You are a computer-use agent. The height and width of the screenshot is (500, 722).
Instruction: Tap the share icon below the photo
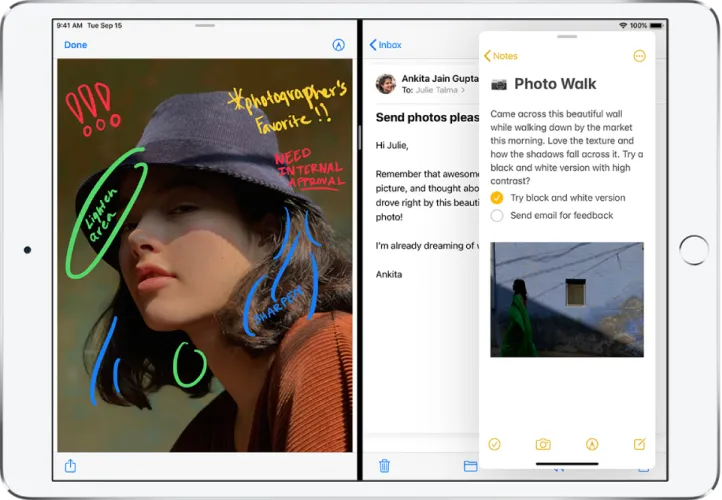71,465
